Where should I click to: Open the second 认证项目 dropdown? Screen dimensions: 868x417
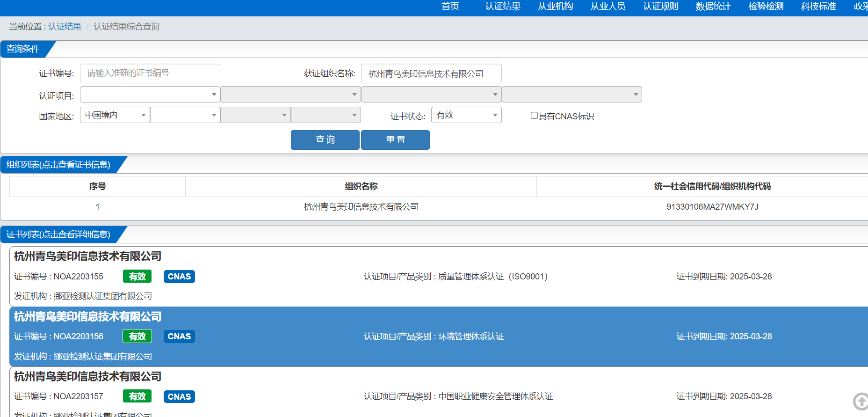click(290, 95)
